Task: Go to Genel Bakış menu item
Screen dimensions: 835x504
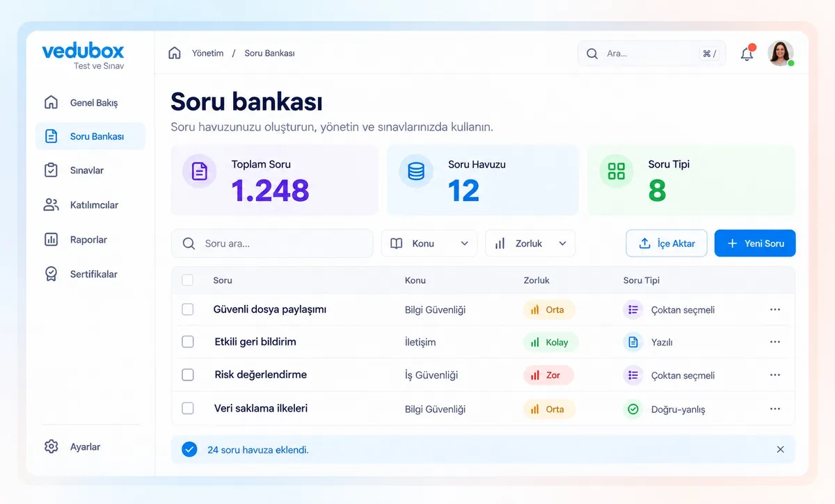Action: [90, 102]
